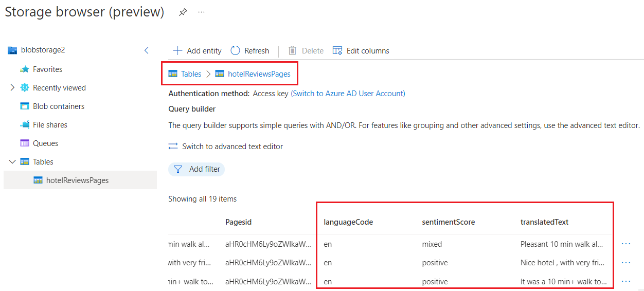Screen dimensions: 644x291
Task: Click the Add entity plus icon
Action: [x=177, y=50]
